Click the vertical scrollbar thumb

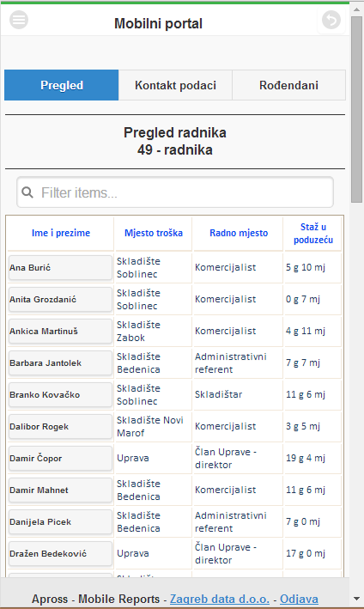point(356,109)
